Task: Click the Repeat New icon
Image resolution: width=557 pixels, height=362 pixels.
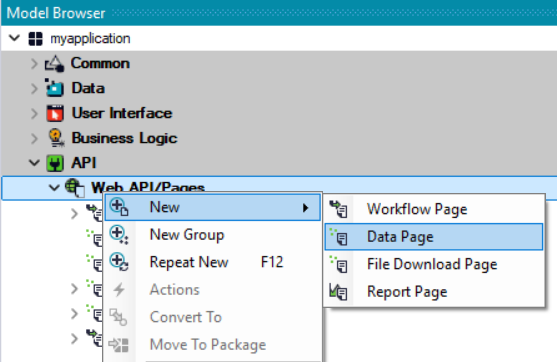Action: (x=119, y=262)
